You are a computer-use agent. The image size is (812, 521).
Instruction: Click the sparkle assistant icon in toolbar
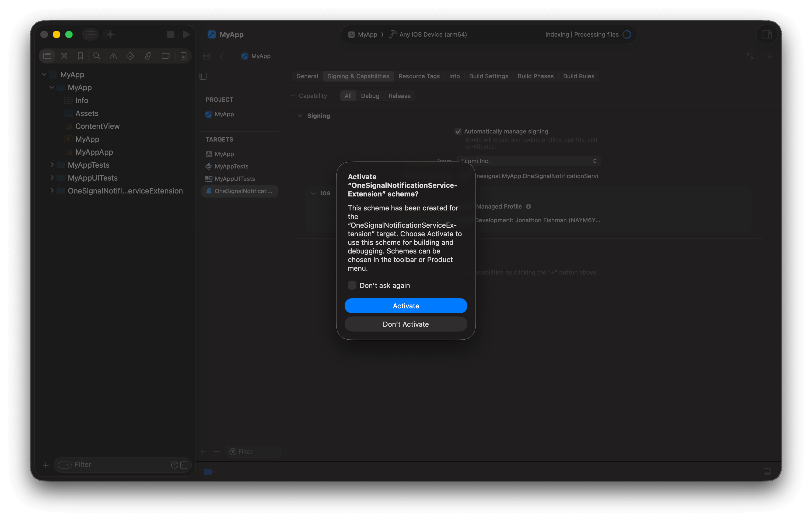[x=109, y=34]
